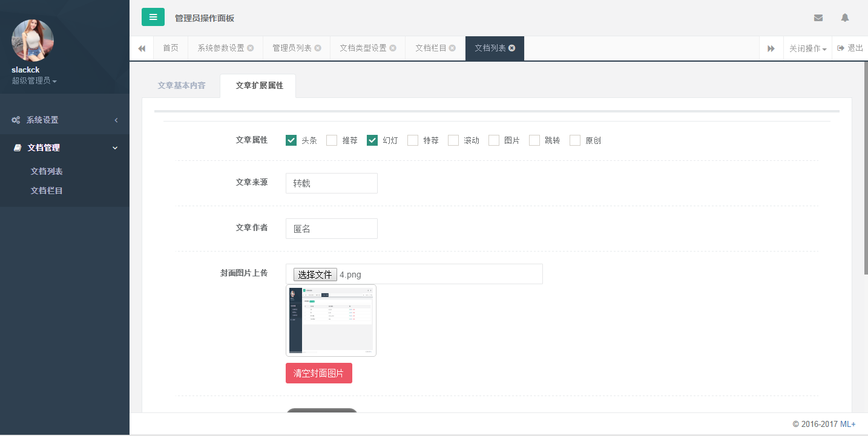Click the green hamburger menu toggle
The height and width of the screenshot is (436, 868).
pyautogui.click(x=153, y=17)
